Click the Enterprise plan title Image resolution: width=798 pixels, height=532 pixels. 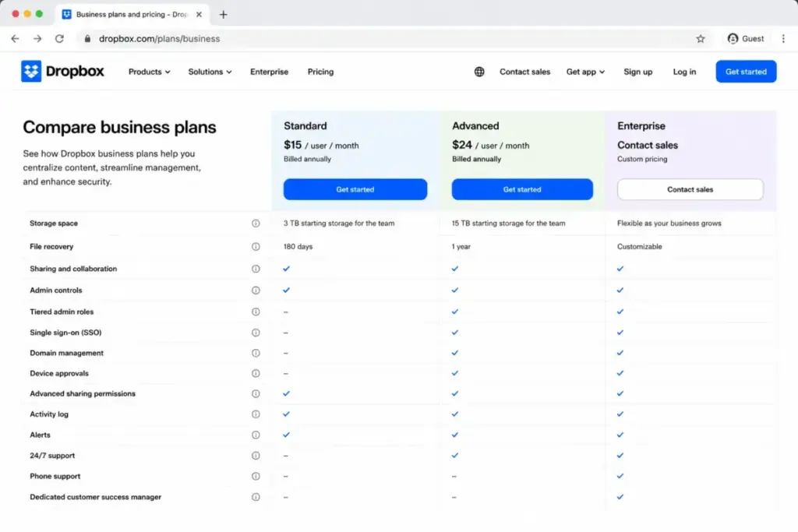click(641, 125)
